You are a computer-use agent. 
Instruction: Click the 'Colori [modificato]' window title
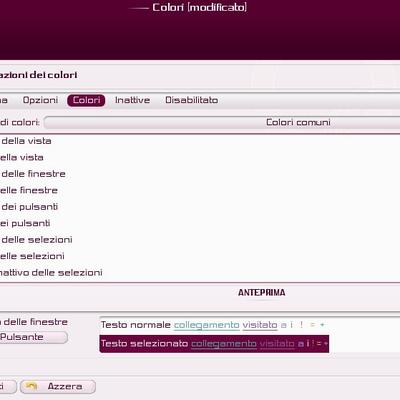tap(200, 7)
